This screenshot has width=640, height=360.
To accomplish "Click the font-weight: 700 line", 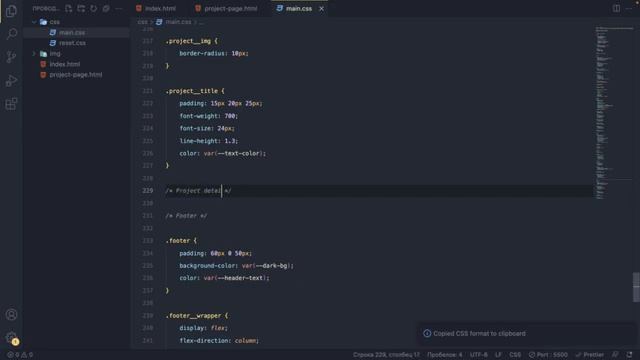I will point(208,116).
